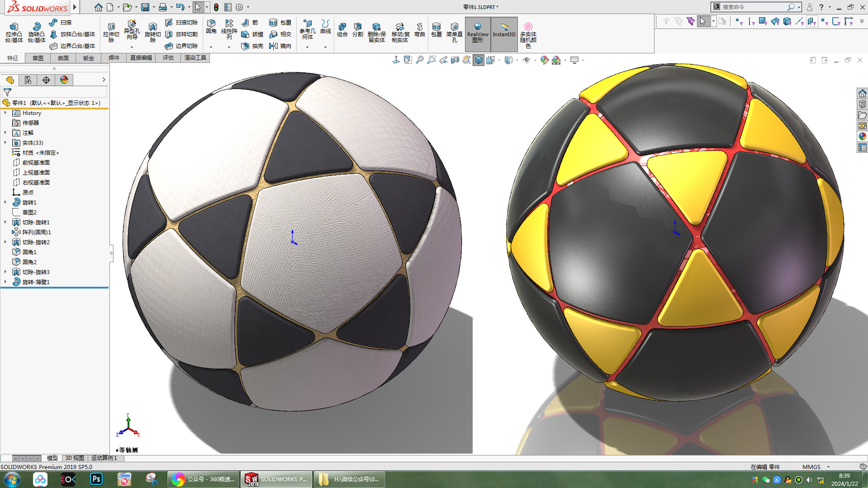Select the Revolved Boss/Base (旋转凸台/基体) tool
Image resolution: width=868 pixels, height=488 pixels.
coord(37,32)
